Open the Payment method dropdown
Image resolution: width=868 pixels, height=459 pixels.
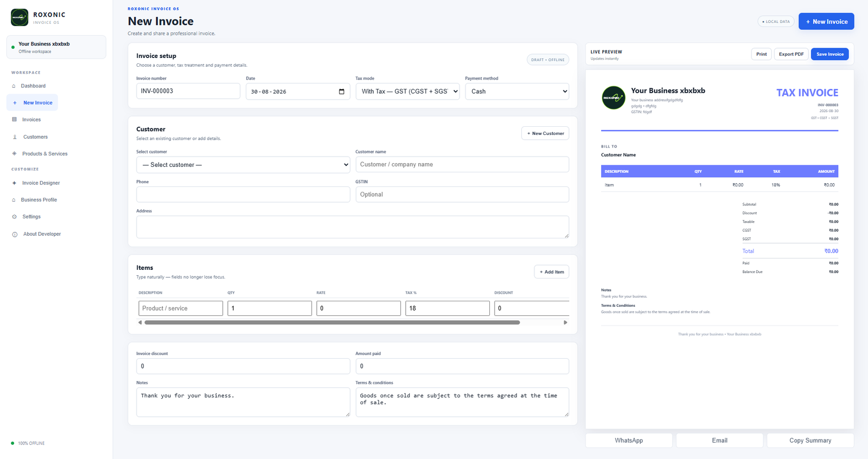(x=517, y=92)
